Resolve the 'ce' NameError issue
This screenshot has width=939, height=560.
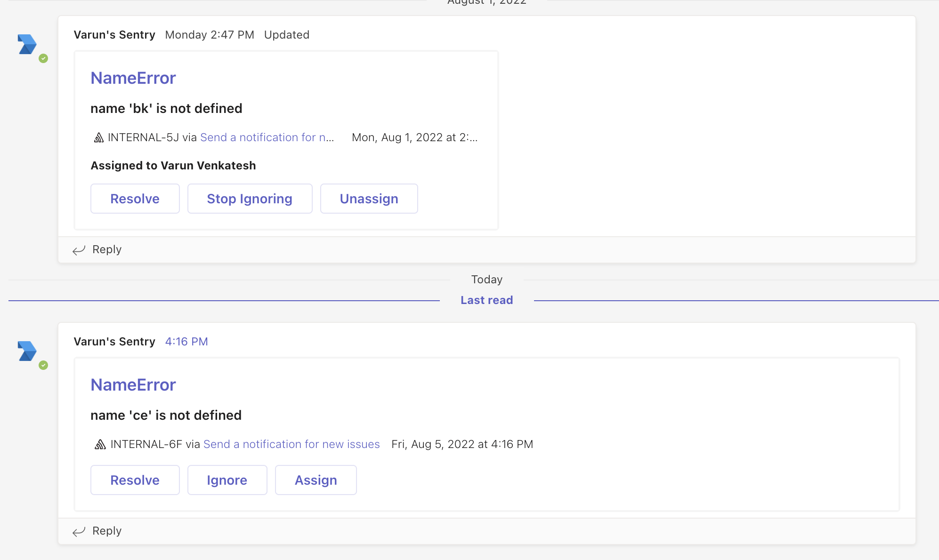click(x=135, y=480)
